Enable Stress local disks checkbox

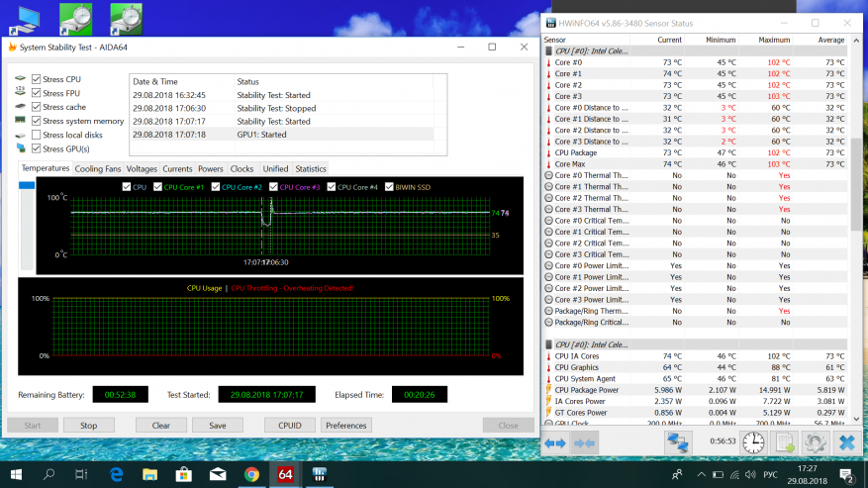tap(36, 135)
